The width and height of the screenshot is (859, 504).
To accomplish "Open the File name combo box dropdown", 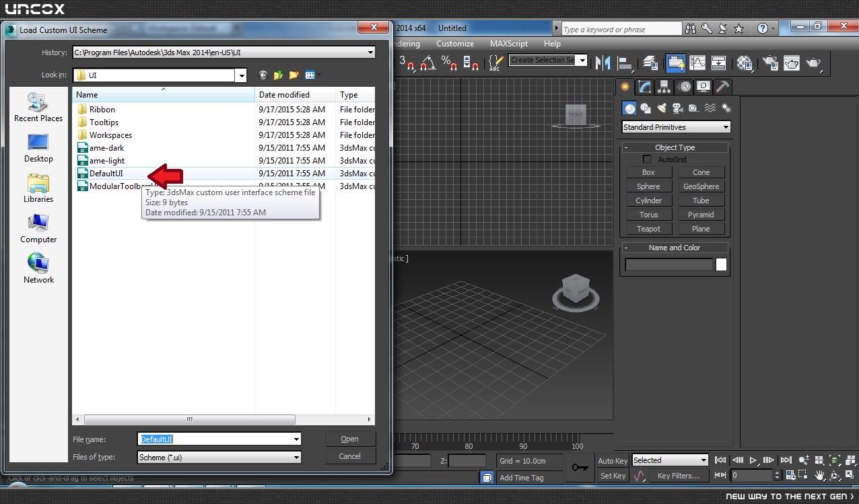I will tap(296, 439).
